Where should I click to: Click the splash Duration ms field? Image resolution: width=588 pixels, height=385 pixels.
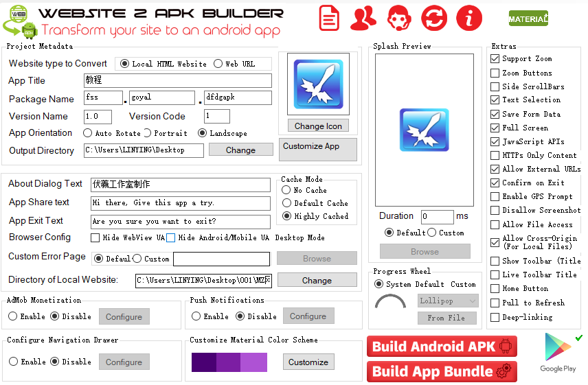pos(438,216)
